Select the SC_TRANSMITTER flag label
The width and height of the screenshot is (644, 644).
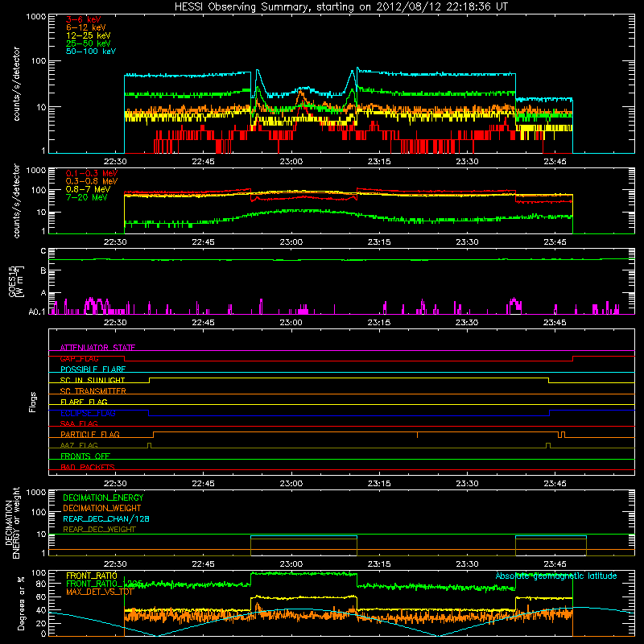point(93,391)
